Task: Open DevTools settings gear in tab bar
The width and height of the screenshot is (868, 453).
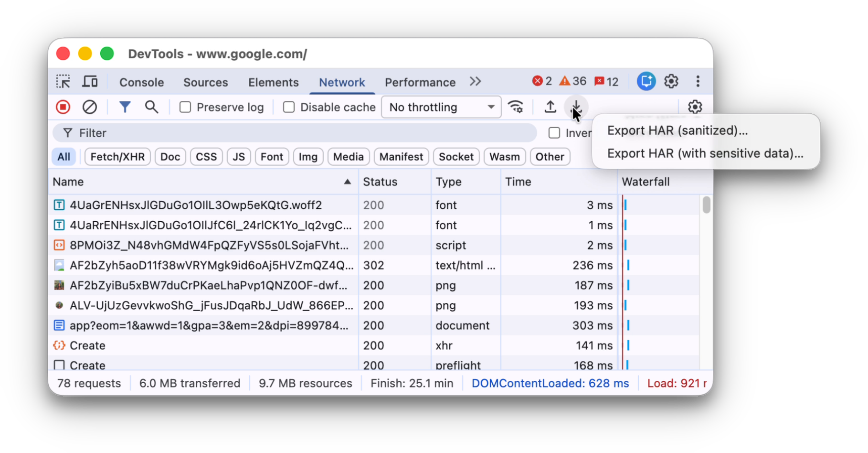Action: [671, 81]
